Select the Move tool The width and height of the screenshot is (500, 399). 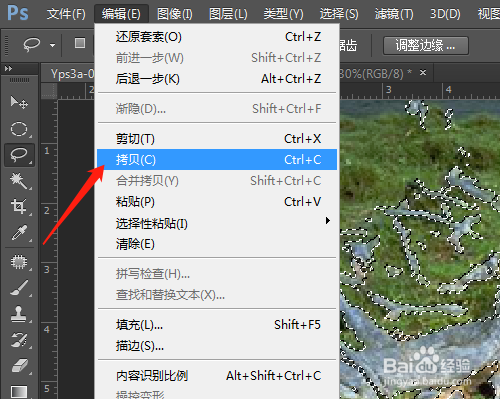[x=19, y=102]
